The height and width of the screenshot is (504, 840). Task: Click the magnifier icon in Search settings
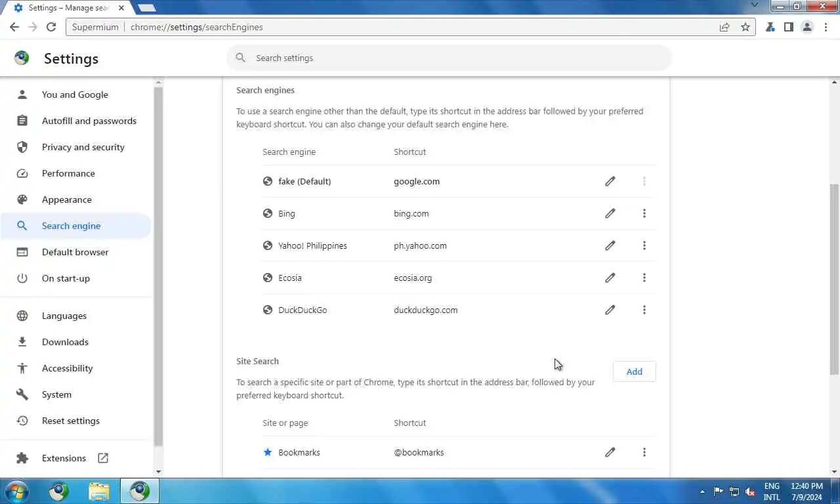241,58
